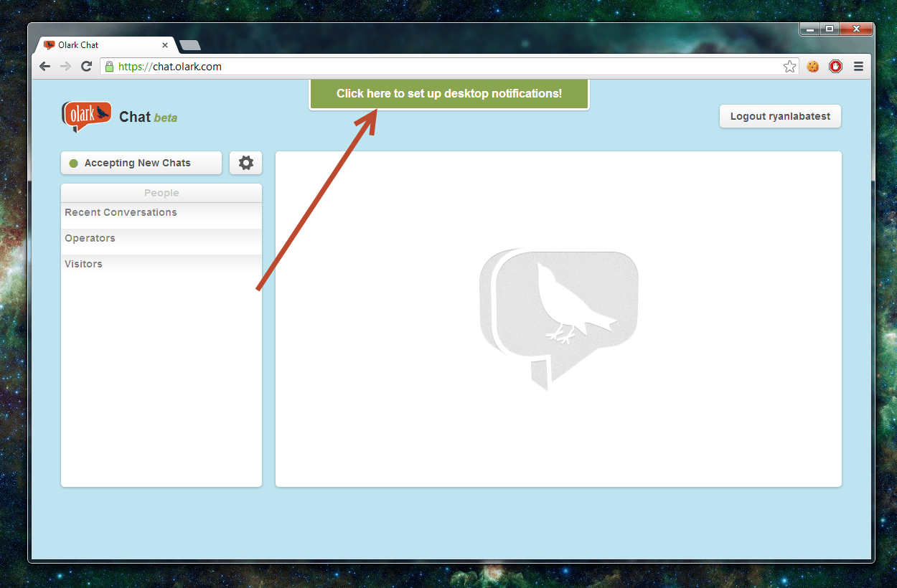This screenshot has width=897, height=588.
Task: Open the Chrome hamburger menu
Action: click(x=858, y=67)
